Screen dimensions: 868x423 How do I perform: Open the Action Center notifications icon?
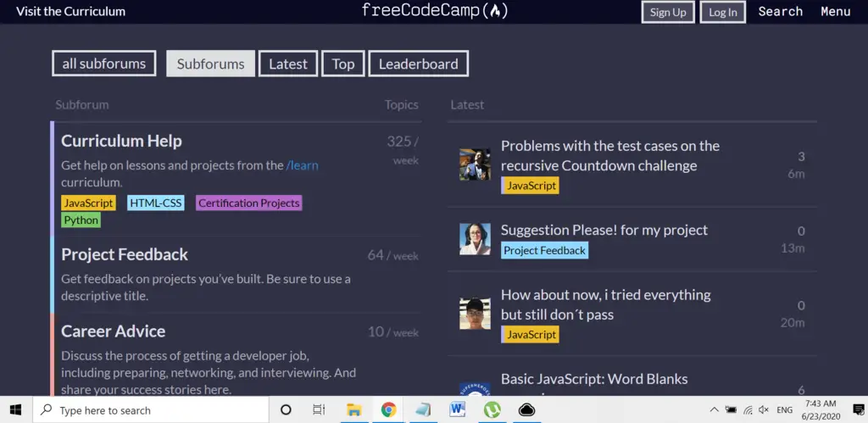pyautogui.click(x=859, y=409)
